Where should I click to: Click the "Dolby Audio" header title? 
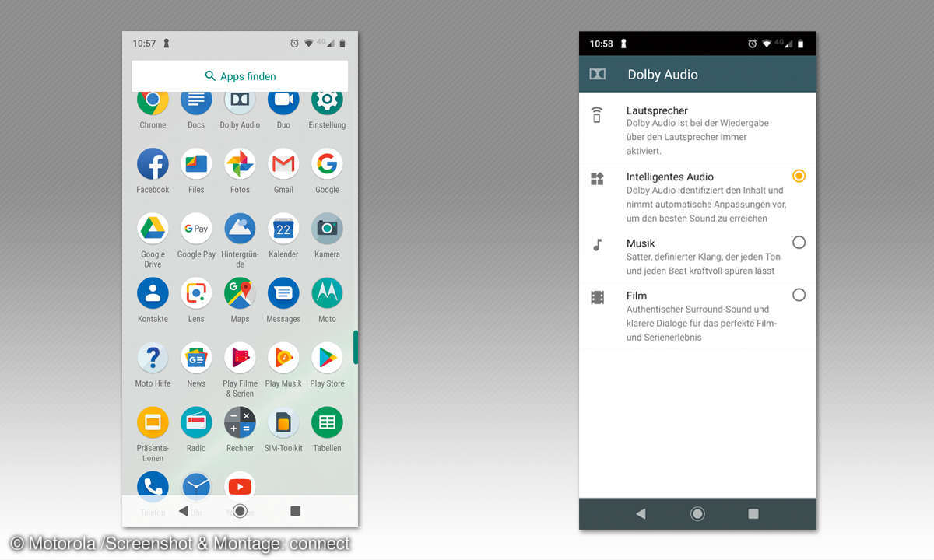(x=662, y=75)
